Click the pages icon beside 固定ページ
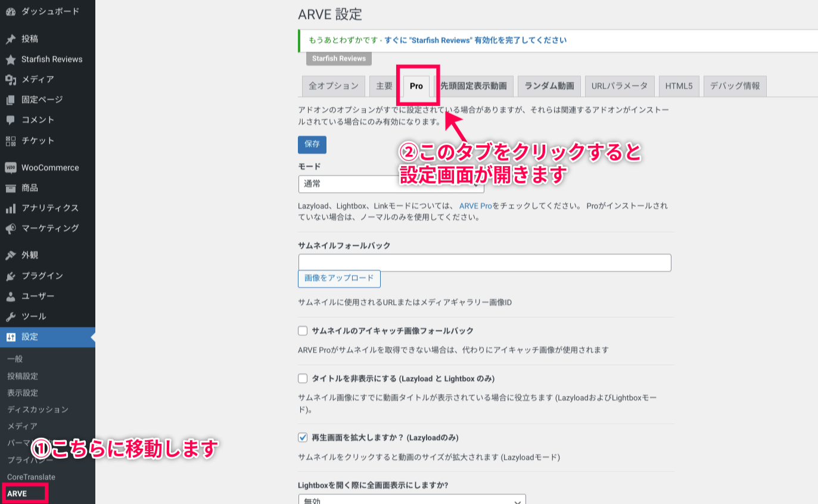Screen dimensions: 818x504 [x=10, y=100]
